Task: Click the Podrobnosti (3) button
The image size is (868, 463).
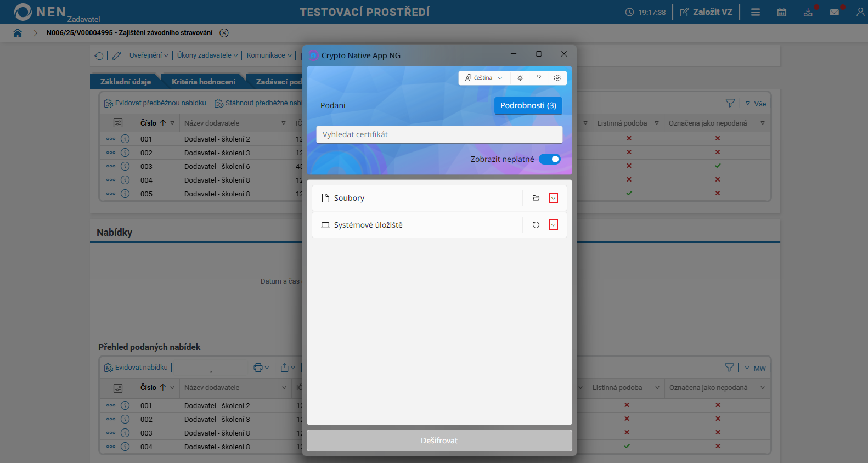Action: 528,105
